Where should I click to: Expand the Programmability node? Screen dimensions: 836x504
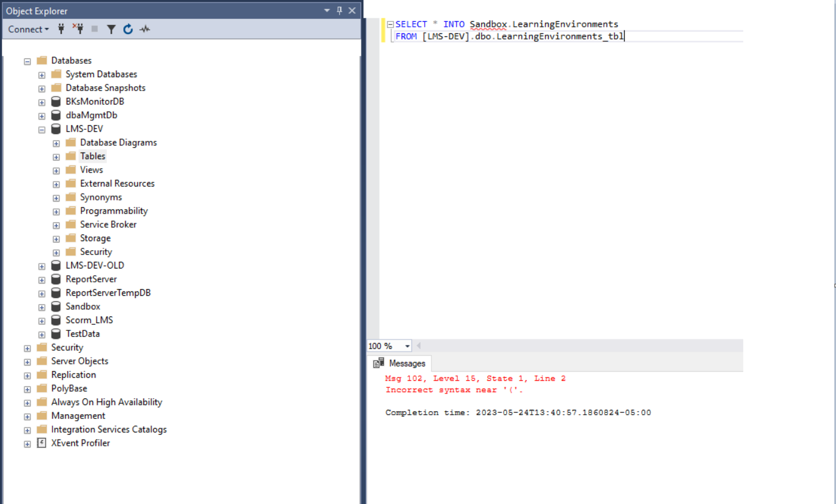coord(55,211)
